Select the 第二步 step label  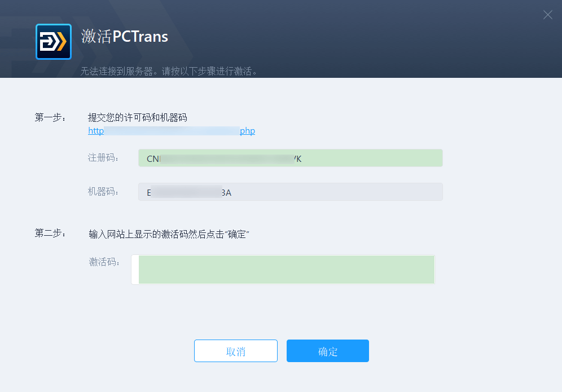point(50,233)
